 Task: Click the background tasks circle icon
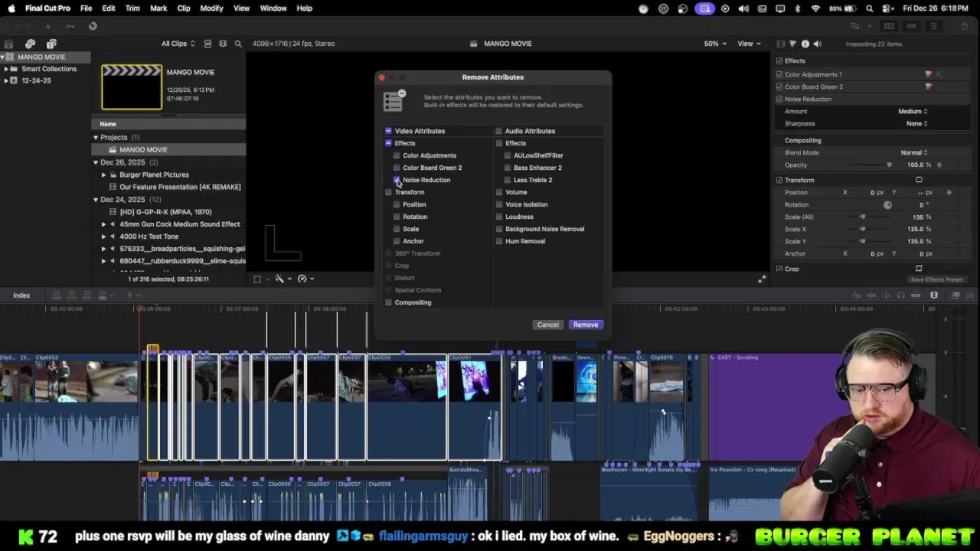[93, 26]
